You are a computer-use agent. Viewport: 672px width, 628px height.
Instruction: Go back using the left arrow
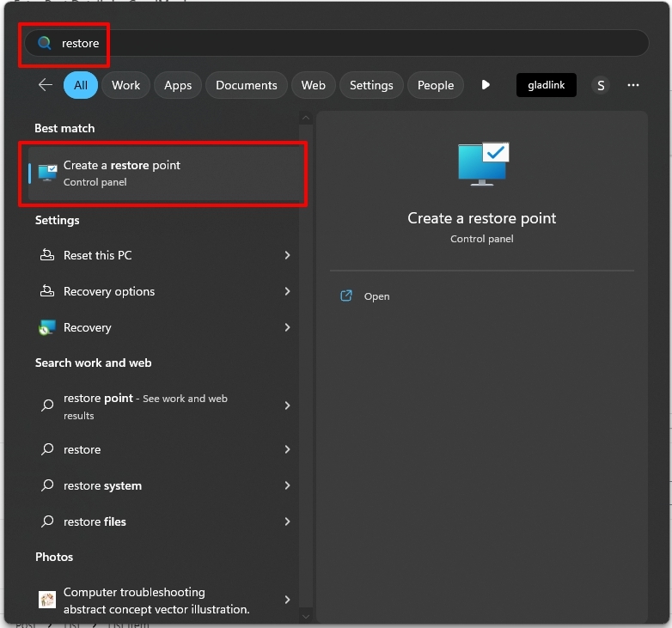coord(45,85)
